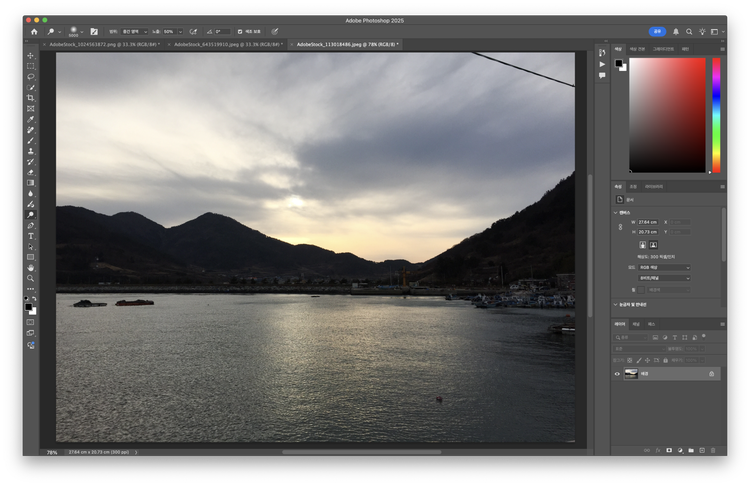Click the delete layer trash icon

pyautogui.click(x=711, y=450)
